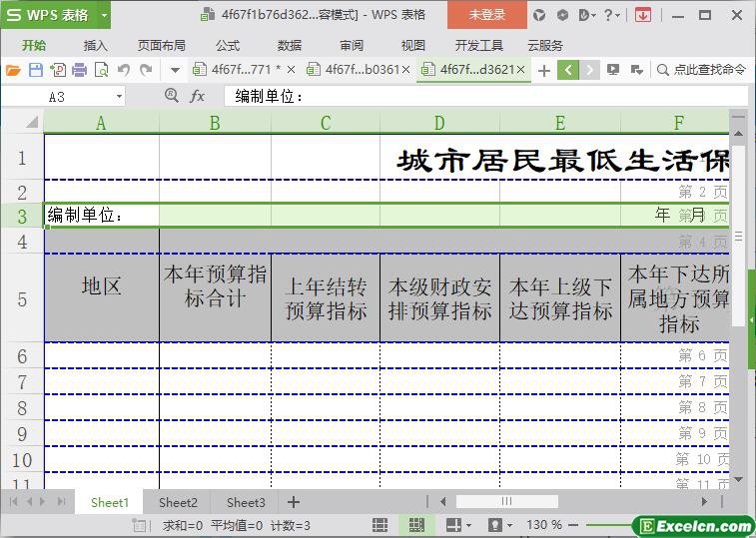
Task: Toggle page break preview view button
Action: pos(415,524)
